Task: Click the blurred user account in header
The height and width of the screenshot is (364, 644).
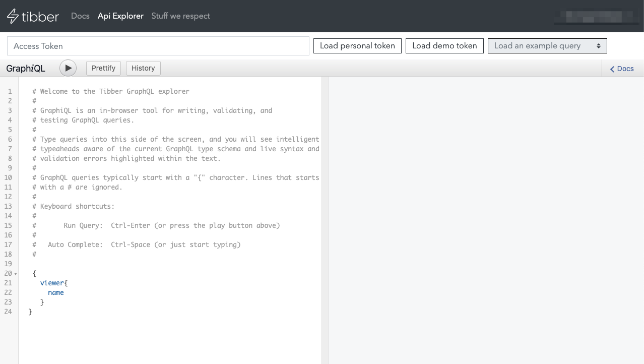Action: [x=596, y=17]
